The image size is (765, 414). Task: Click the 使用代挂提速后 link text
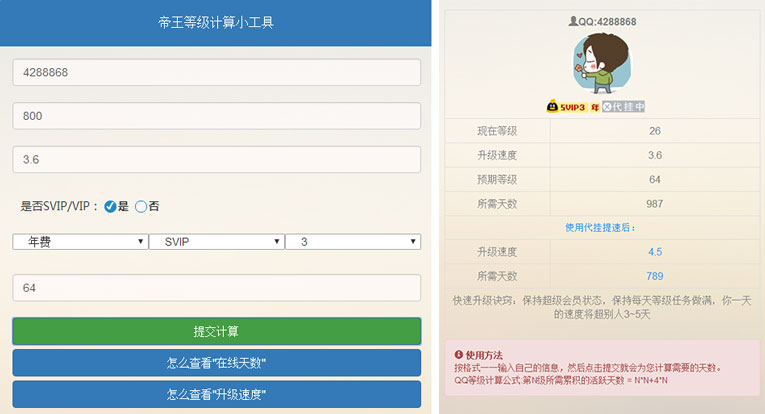click(601, 229)
